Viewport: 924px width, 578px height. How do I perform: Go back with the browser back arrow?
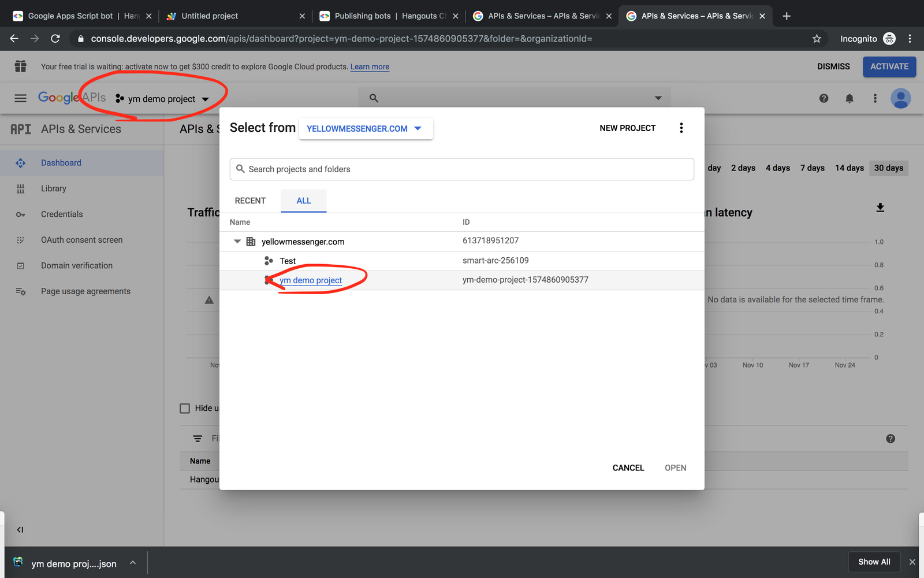pyautogui.click(x=14, y=39)
